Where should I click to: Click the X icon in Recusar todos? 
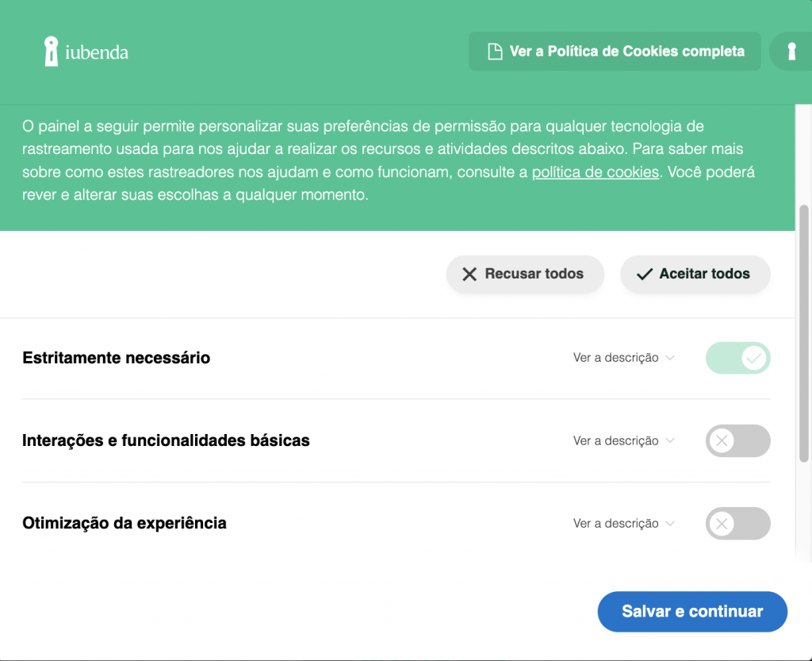point(469,274)
